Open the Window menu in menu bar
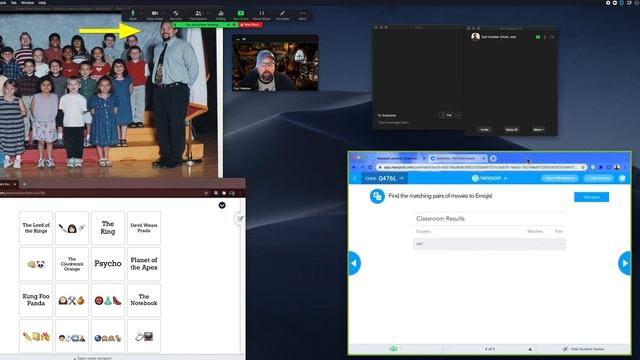The image size is (640, 360). point(27,2)
